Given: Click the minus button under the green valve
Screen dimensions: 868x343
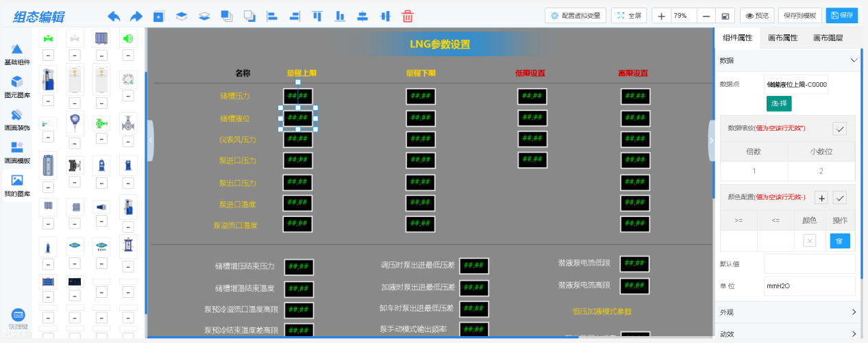Looking at the screenshot, I should [x=48, y=55].
